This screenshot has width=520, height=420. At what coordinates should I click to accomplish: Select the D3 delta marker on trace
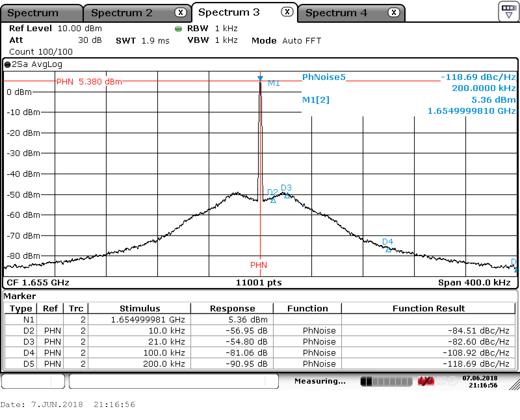[287, 195]
